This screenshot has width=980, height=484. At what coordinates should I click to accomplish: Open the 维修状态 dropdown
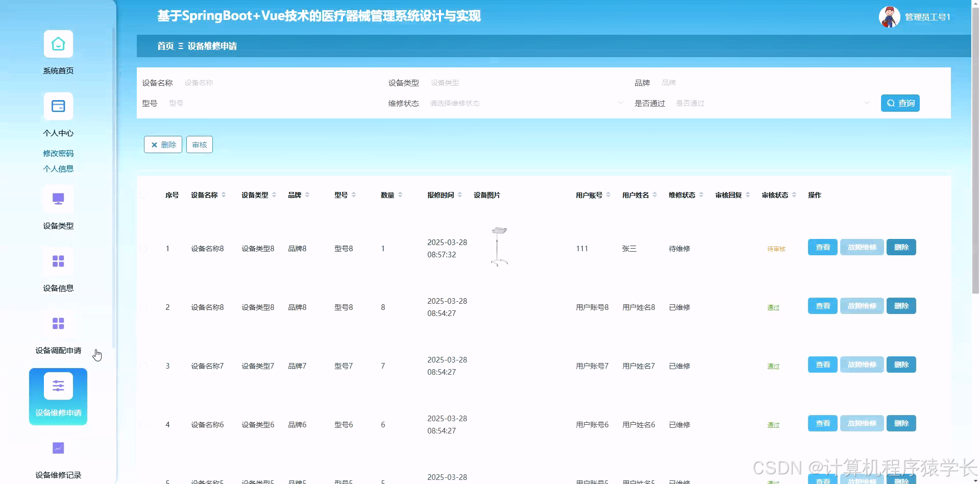click(x=526, y=103)
